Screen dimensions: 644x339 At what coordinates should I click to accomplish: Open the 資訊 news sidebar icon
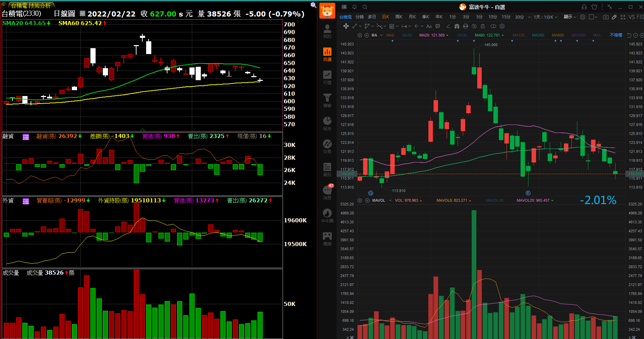click(x=327, y=170)
